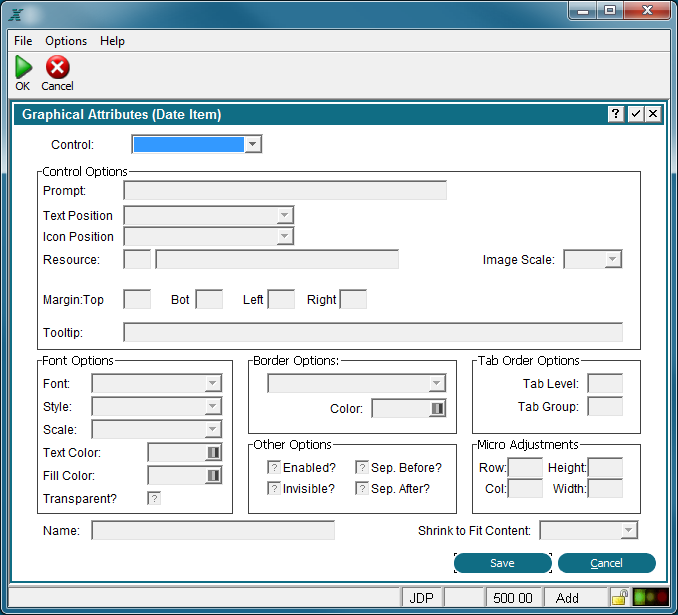Open Text Color picker button
Screen dimensions: 678x615
click(x=213, y=452)
